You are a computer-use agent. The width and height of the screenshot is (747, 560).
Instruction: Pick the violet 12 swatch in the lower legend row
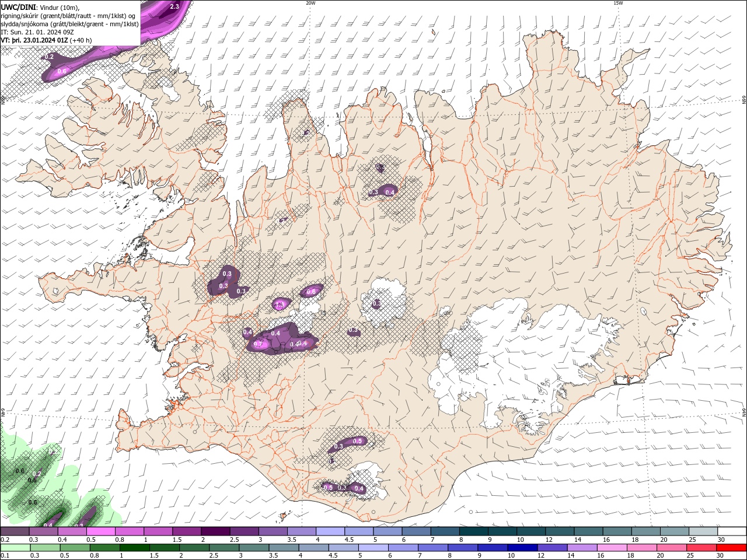pyautogui.click(x=553, y=548)
